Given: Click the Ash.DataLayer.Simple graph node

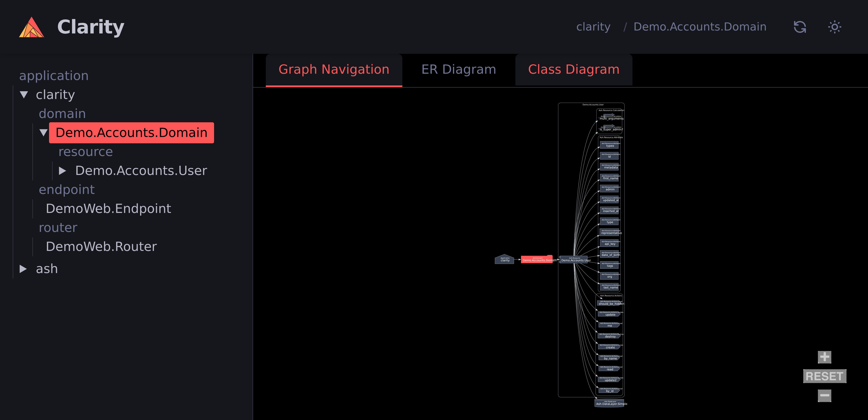Looking at the screenshot, I should (x=609, y=403).
